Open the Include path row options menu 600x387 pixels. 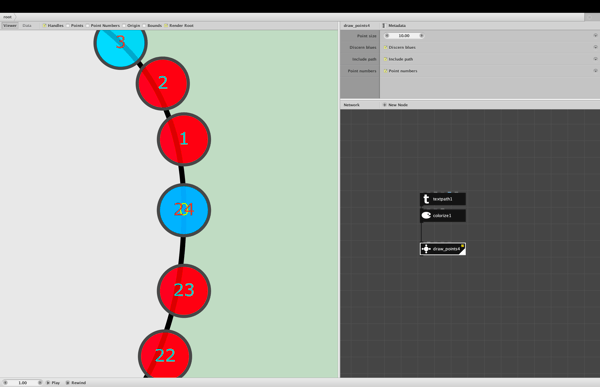[x=595, y=59]
